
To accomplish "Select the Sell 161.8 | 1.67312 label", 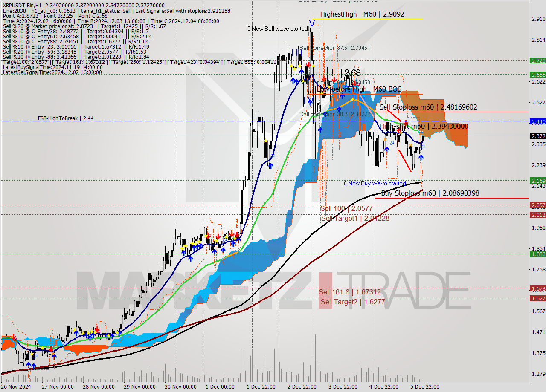I will [x=350, y=292].
